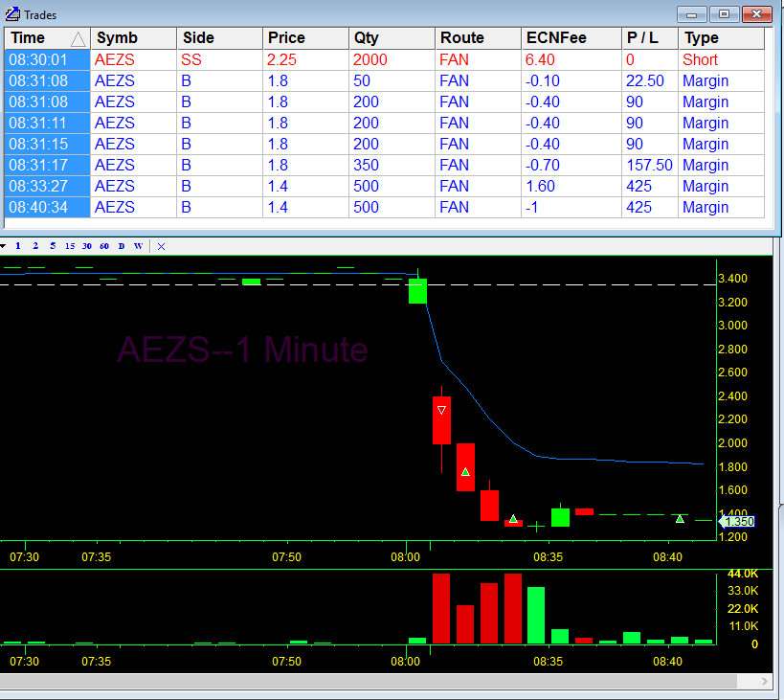784x700 pixels.
Task: Click the Trades window title icon
Action: point(12,14)
